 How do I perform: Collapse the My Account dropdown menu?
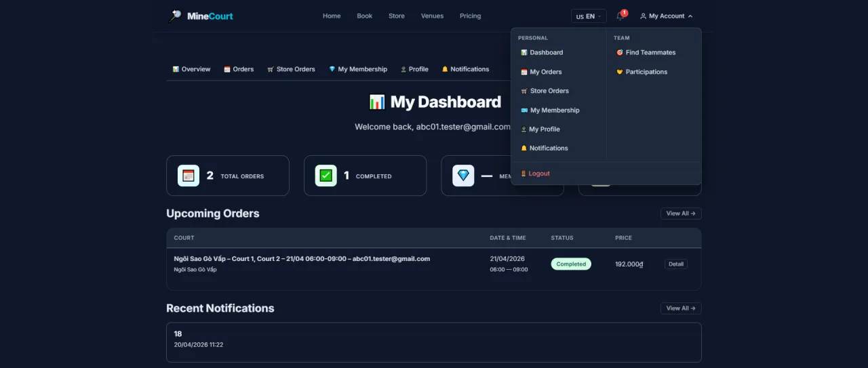pyautogui.click(x=667, y=16)
